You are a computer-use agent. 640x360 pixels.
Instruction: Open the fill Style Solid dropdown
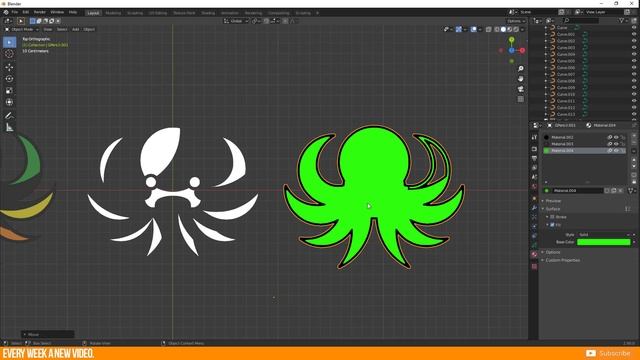pos(604,235)
